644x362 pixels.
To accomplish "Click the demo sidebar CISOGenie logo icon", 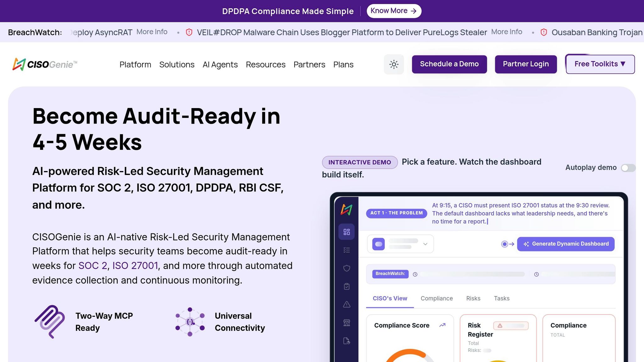I will click(x=347, y=210).
